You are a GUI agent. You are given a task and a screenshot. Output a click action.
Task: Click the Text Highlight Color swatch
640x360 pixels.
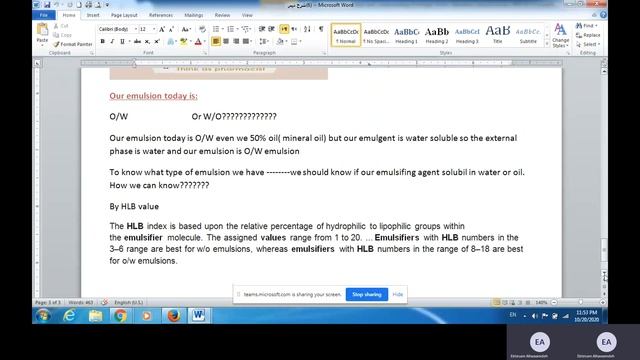(x=184, y=41)
